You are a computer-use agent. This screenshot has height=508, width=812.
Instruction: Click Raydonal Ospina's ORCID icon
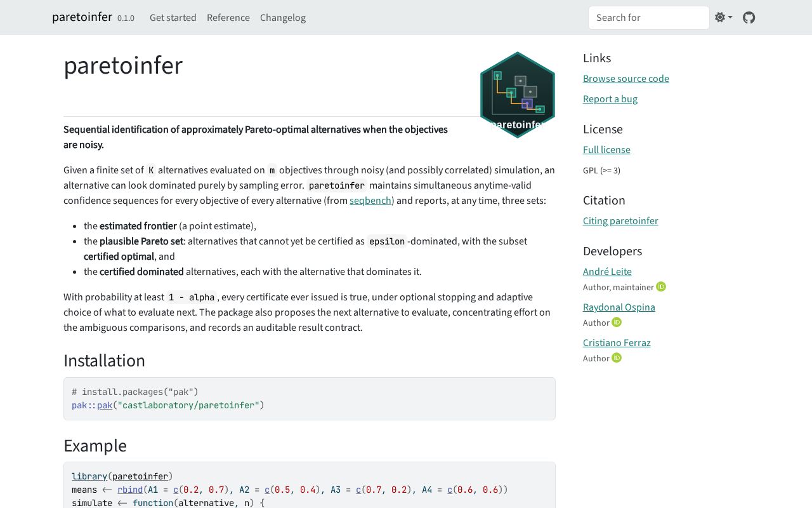(x=617, y=323)
